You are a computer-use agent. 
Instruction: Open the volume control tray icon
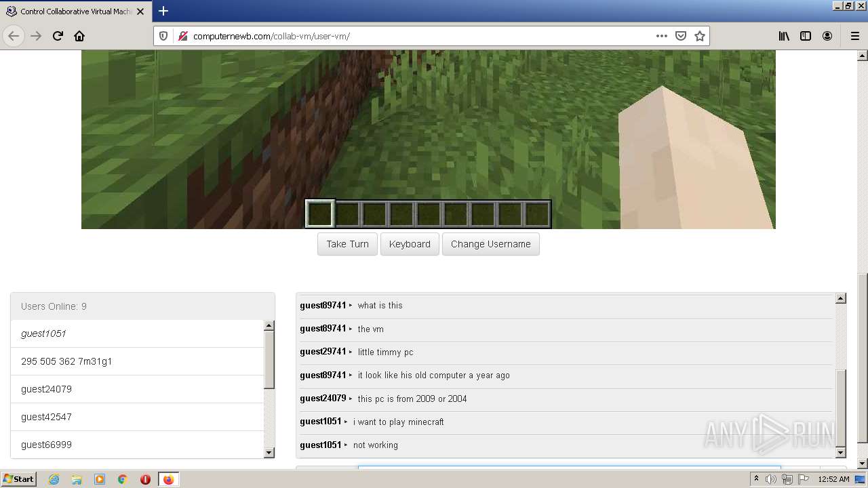click(x=771, y=479)
